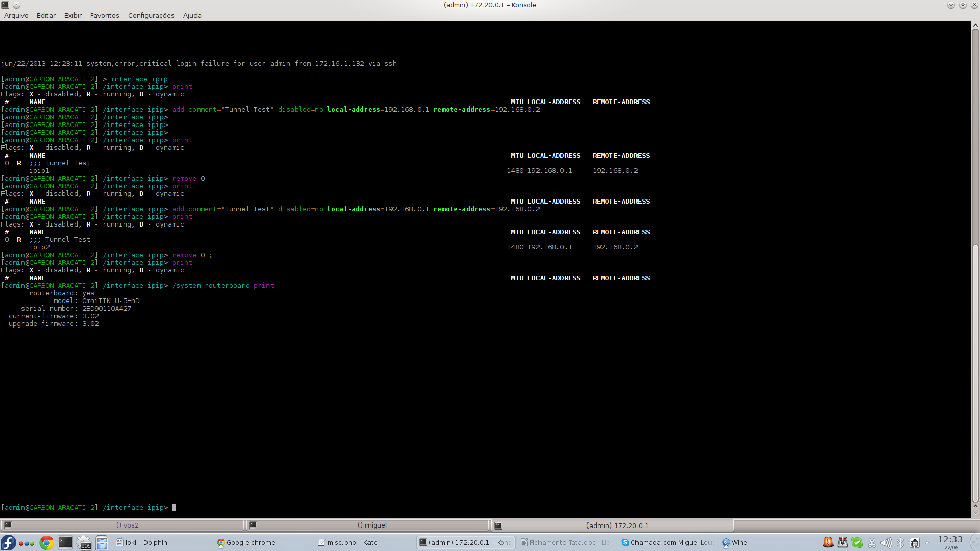Switch to Fichamento Tata.doc LibreOffice window

coord(566,542)
